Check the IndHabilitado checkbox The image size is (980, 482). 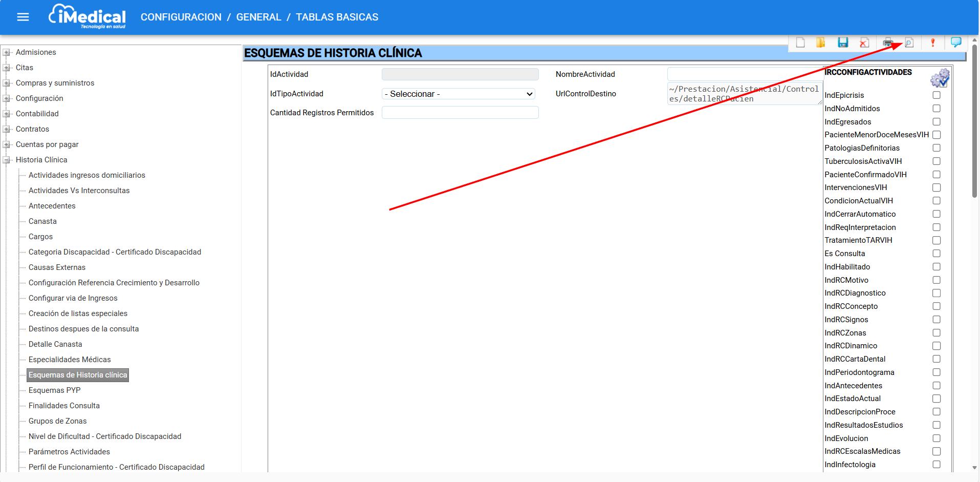[x=937, y=267]
